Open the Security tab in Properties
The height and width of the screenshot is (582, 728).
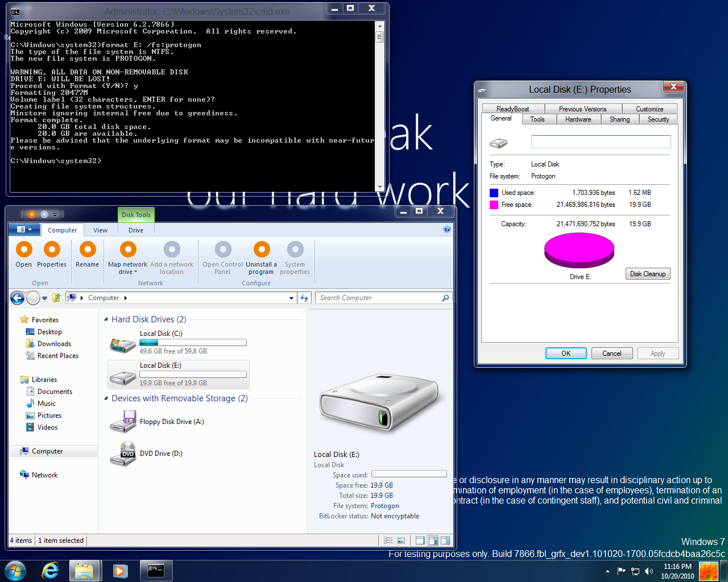pyautogui.click(x=658, y=119)
